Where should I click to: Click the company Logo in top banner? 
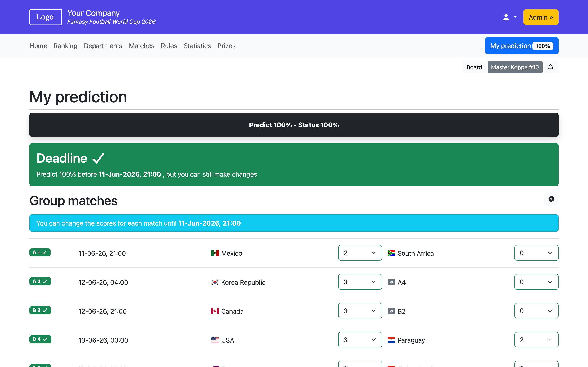(x=45, y=17)
